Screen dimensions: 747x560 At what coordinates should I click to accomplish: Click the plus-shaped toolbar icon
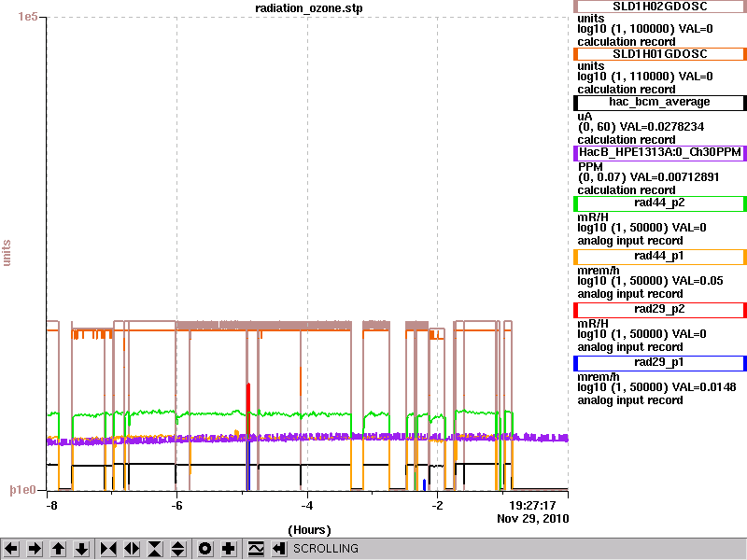point(228,549)
